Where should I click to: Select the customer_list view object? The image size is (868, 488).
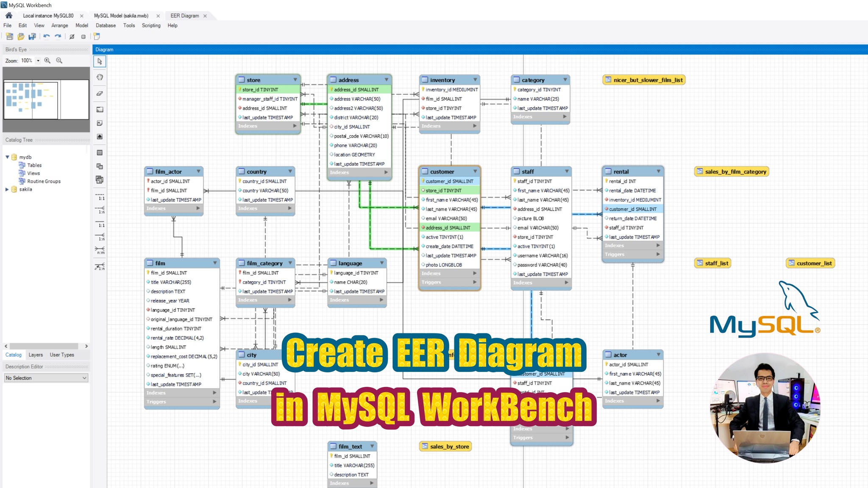coord(810,263)
